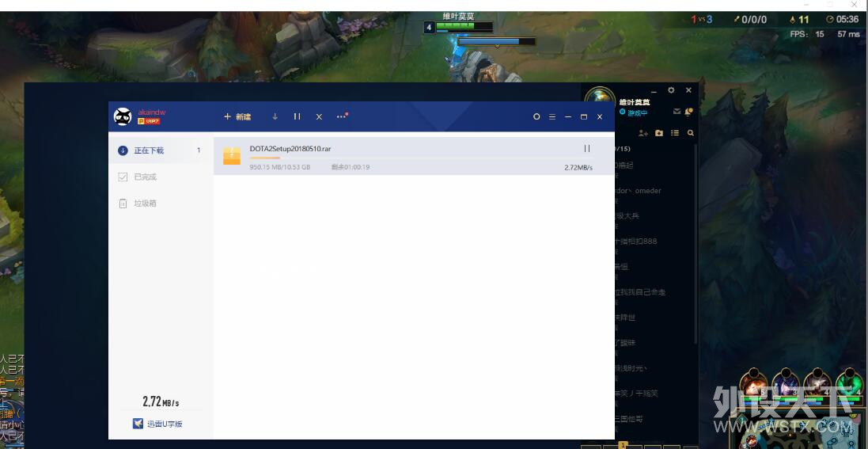This screenshot has height=449, width=868.
Task: Click the first ally champion portrait
Action: point(754,383)
